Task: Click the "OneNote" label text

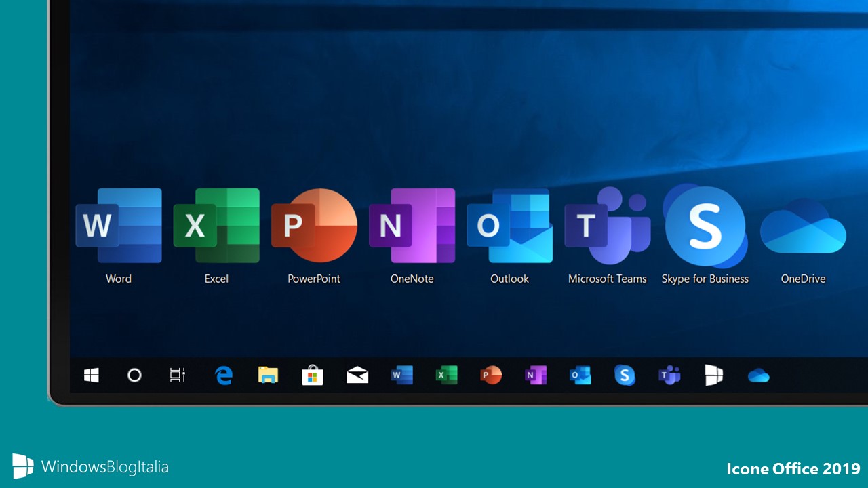Action: click(x=412, y=279)
